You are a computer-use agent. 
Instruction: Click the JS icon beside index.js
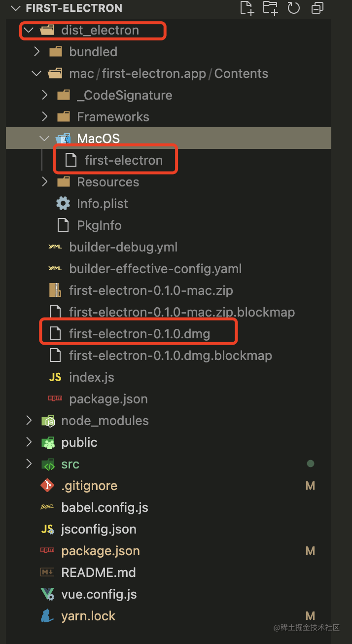point(55,377)
